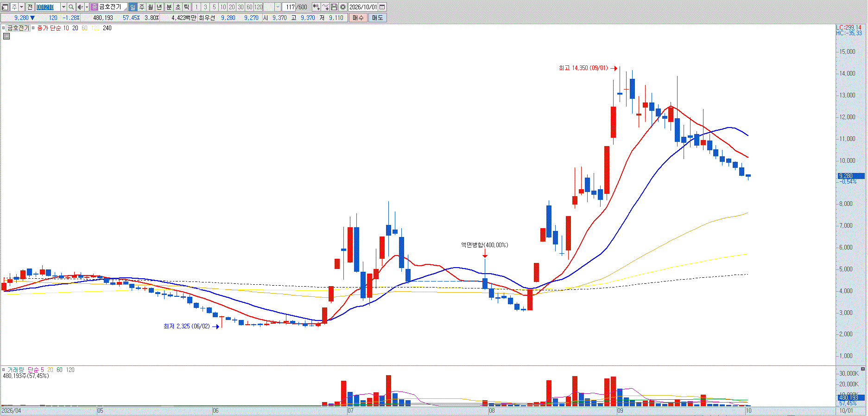Select the 10 interval button
Viewport: 868px width, 416px height.
point(223,7)
